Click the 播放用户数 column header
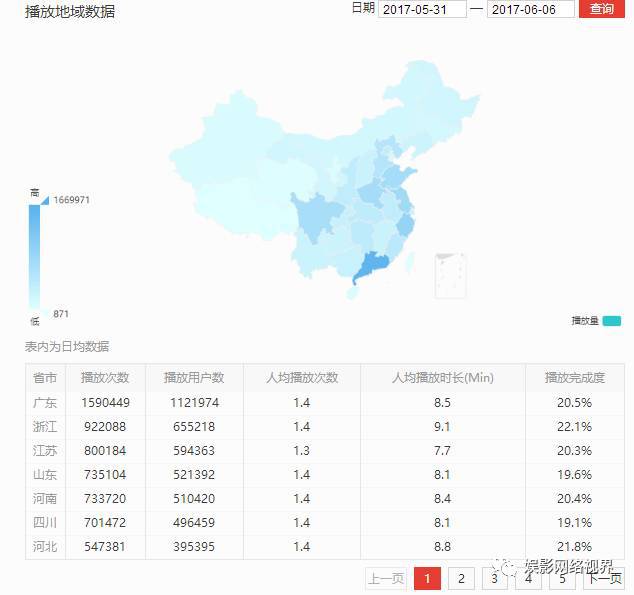This screenshot has width=634, height=595. tap(194, 378)
